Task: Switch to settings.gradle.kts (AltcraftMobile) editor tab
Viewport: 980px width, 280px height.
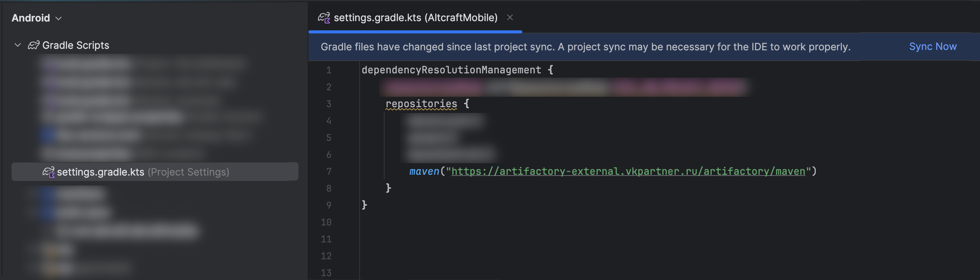Action: coord(415,18)
